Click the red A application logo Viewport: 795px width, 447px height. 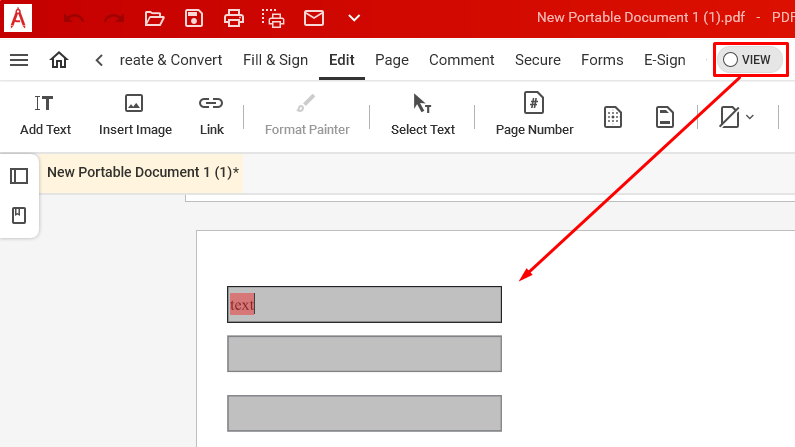point(18,18)
